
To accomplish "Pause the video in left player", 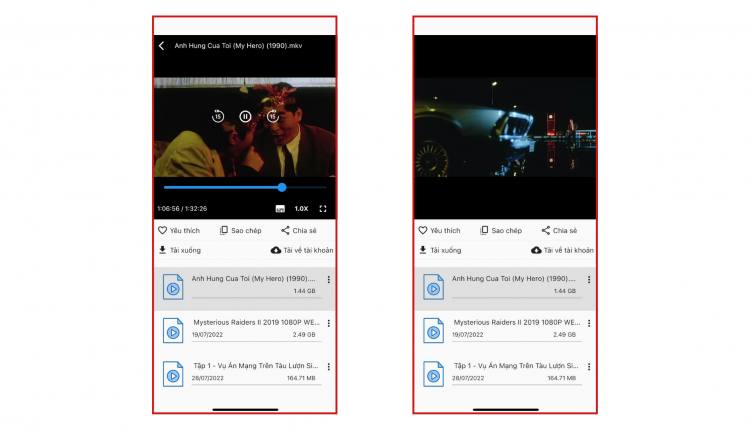I will coord(245,116).
